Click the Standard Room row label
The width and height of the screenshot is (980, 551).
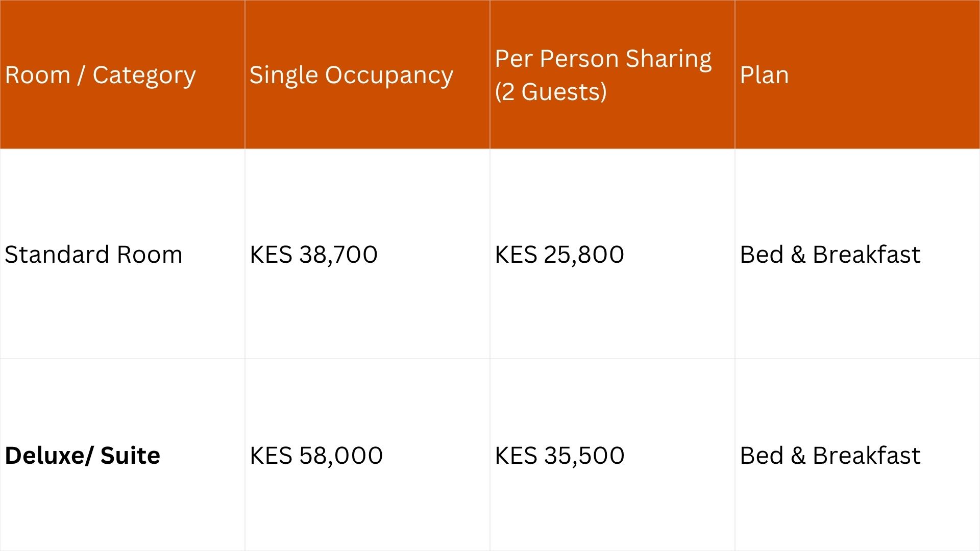(93, 254)
